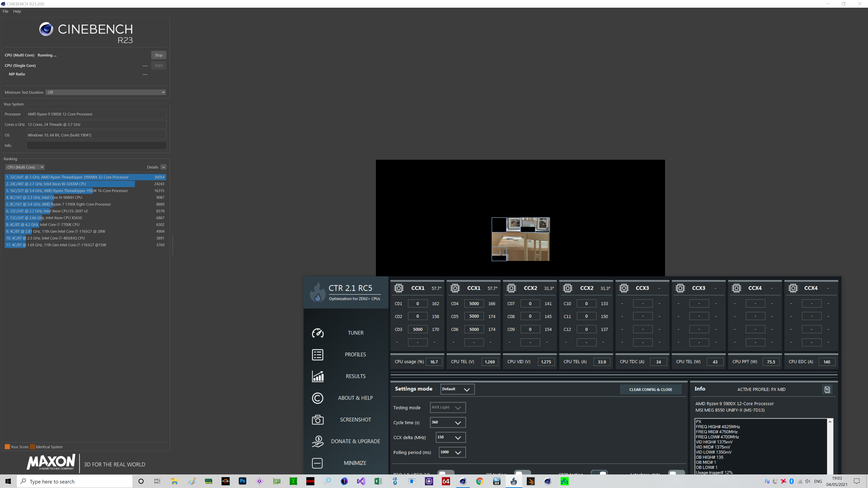
Task: Click the MINIMIZE icon in CTR sidebar
Action: [317, 463]
